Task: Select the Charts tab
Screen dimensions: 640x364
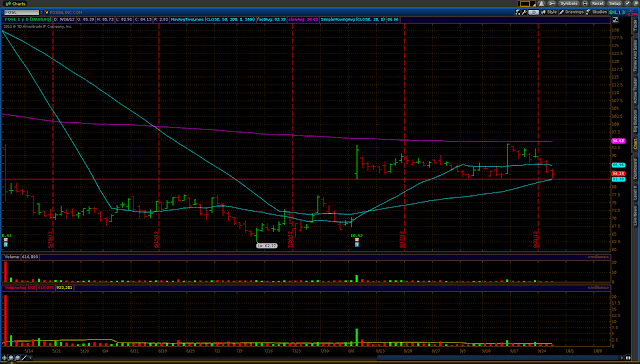Action: coord(14,3)
